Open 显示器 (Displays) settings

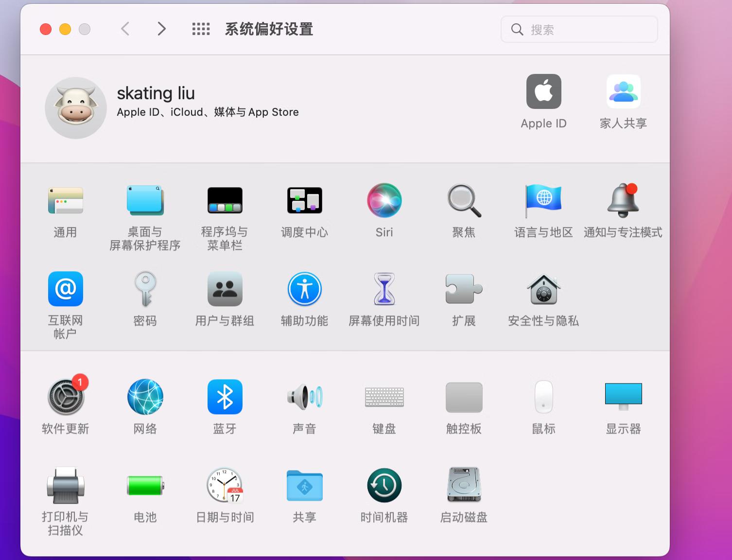(623, 397)
